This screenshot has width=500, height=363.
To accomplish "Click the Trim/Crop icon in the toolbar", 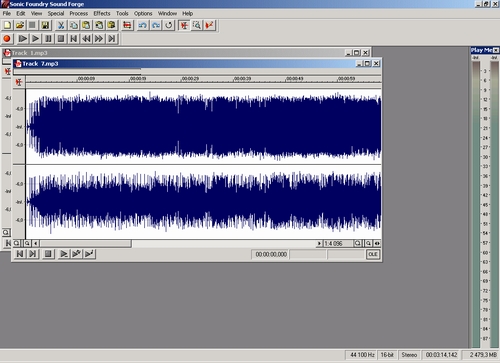I will 127,25.
